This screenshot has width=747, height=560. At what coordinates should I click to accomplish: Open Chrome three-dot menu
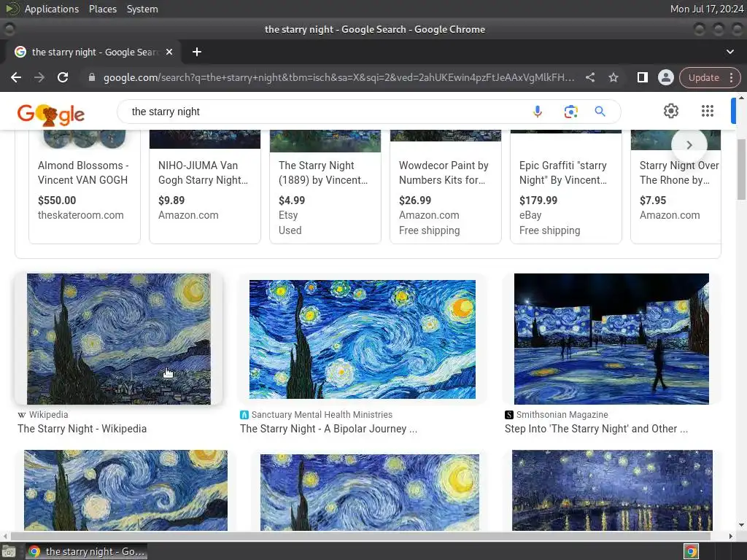click(731, 77)
